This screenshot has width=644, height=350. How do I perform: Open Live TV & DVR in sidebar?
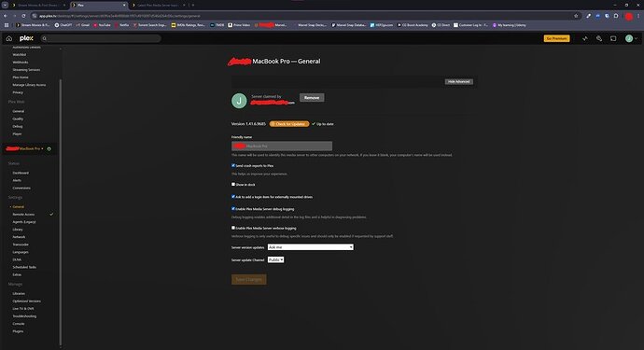click(23, 309)
